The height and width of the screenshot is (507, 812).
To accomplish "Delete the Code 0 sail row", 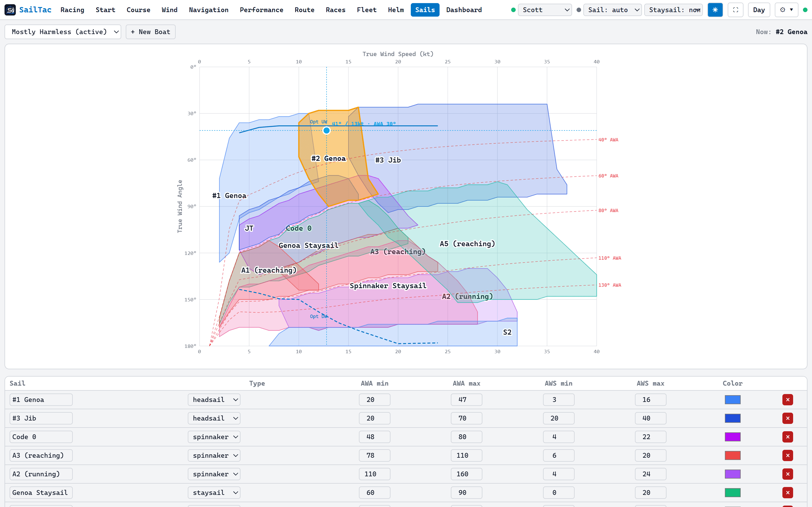I will [x=787, y=437].
